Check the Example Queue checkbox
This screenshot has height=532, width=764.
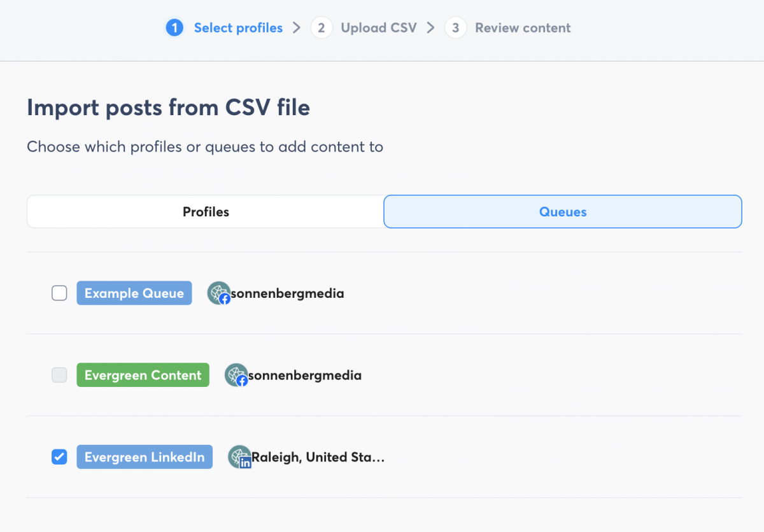tap(59, 293)
